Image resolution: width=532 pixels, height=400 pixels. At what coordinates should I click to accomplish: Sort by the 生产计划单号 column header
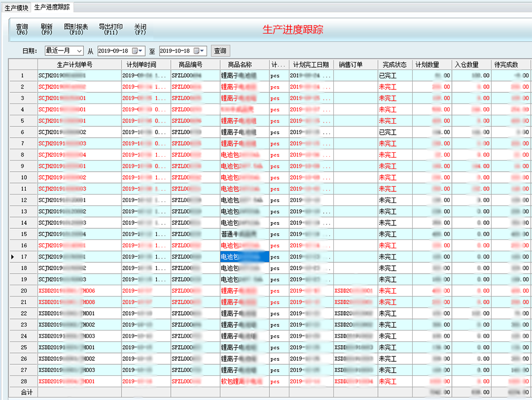point(80,64)
